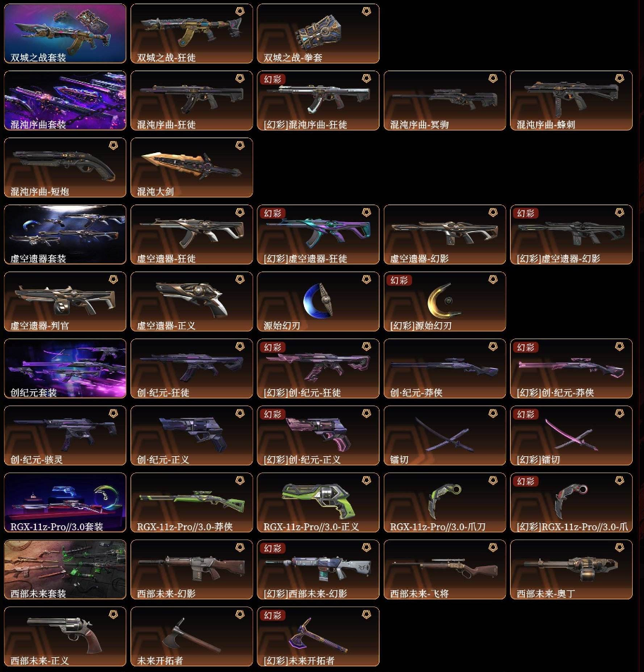Open the RGX-11z-Pro//3.0套装 bundle thumbnail

65,502
